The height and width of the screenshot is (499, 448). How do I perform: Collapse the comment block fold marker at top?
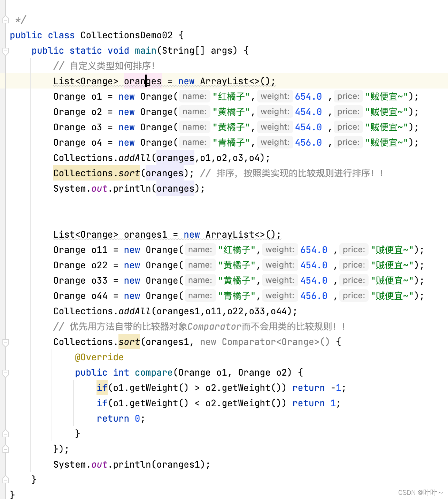coord(6,20)
